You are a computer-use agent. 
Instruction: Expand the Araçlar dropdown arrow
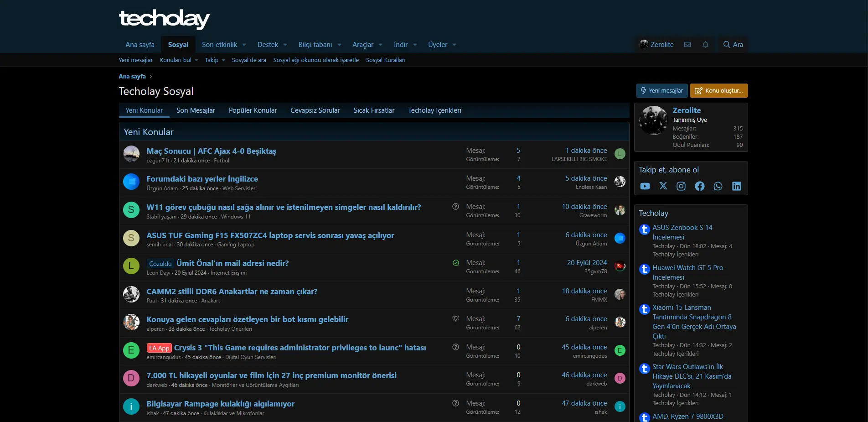click(x=381, y=45)
